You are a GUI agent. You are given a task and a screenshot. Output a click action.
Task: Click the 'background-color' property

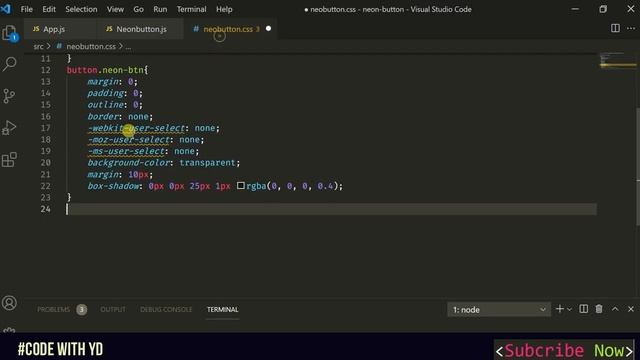point(128,162)
